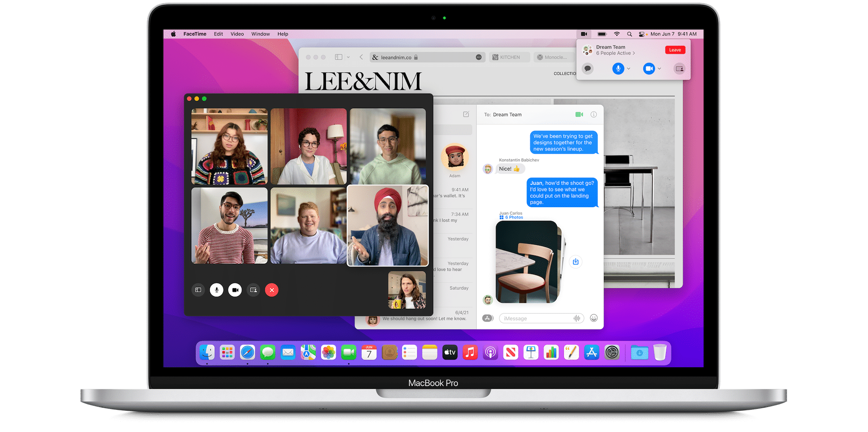Click the leeandnim.co address field in Safari
This screenshot has width=868, height=432.
click(x=427, y=57)
